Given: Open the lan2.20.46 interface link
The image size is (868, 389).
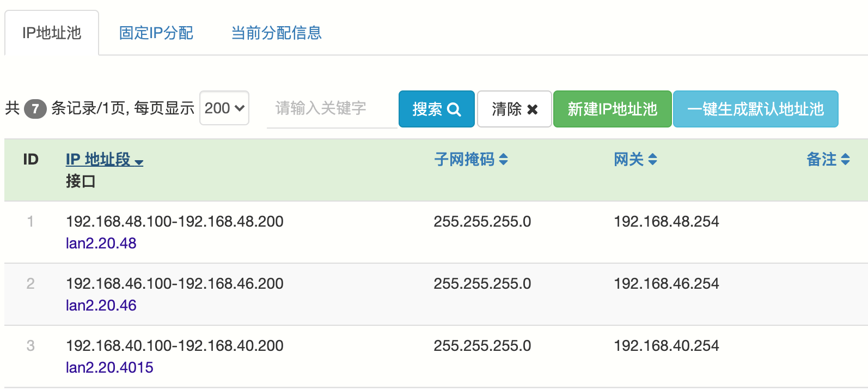Looking at the screenshot, I should pos(101,305).
